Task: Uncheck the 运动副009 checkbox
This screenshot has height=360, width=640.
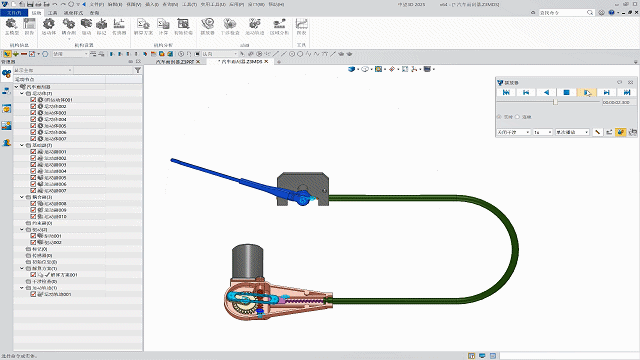Action: pyautogui.click(x=33, y=210)
